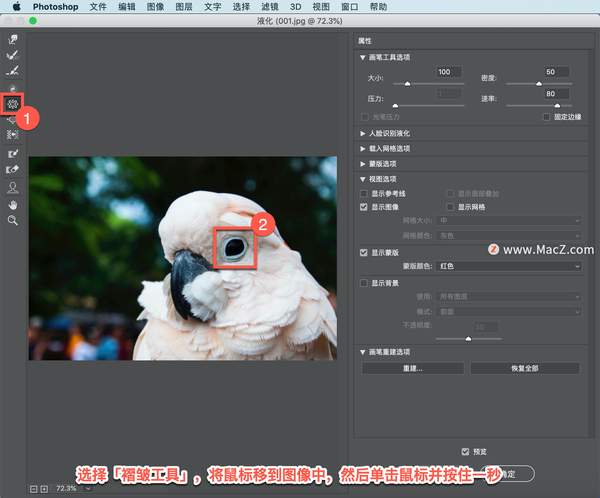Click the 密度 value input field

(551, 72)
